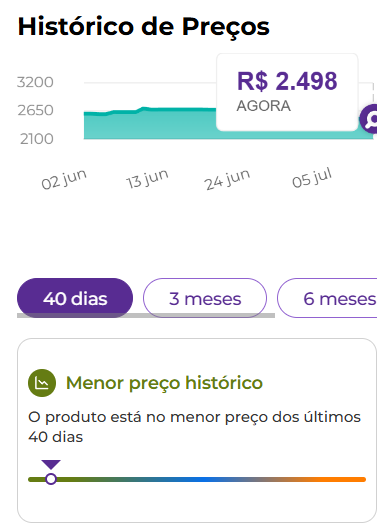Click the green chart icon beside Menor preço histórico
Screen dimensions: 383x530
coord(42,383)
